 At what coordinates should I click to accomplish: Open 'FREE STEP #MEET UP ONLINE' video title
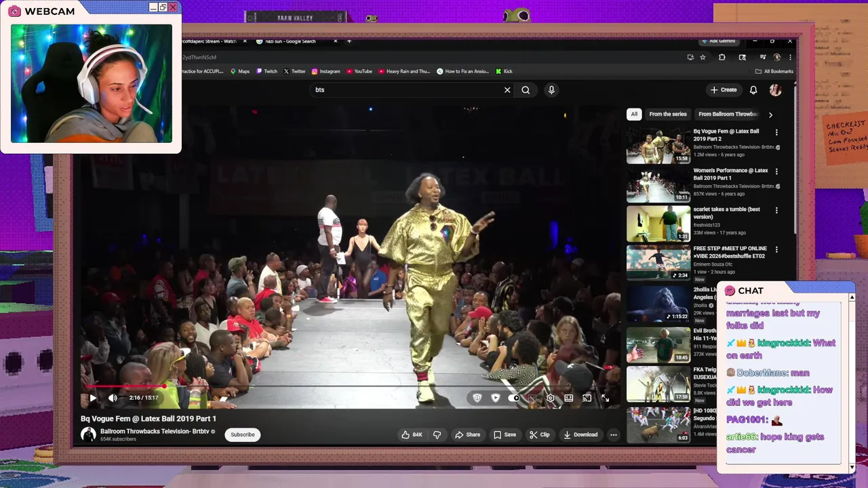(x=730, y=252)
